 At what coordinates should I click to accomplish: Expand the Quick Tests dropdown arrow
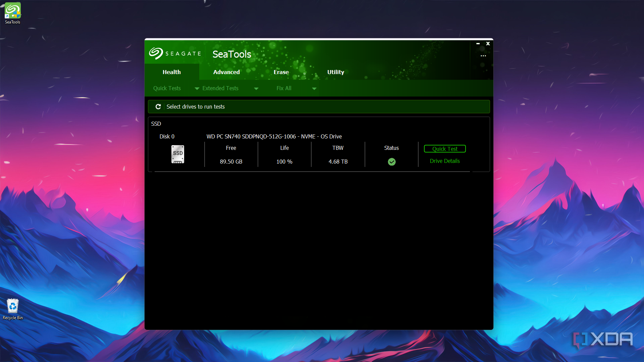(x=197, y=88)
